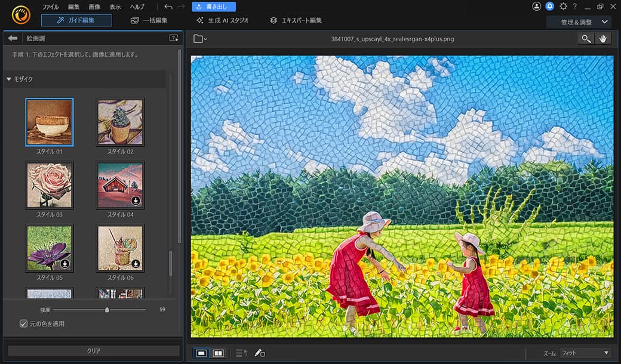
Task: Click the 書き出し export button
Action: tap(212, 7)
